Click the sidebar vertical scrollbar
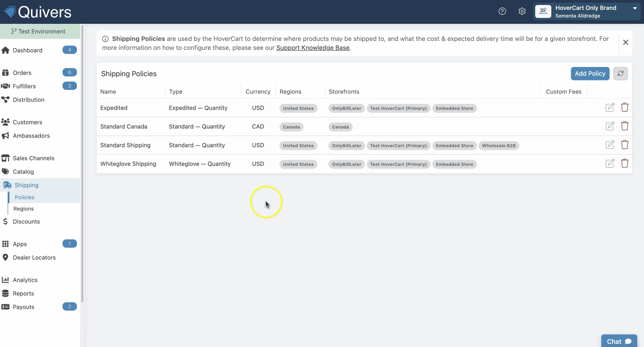 point(82,163)
